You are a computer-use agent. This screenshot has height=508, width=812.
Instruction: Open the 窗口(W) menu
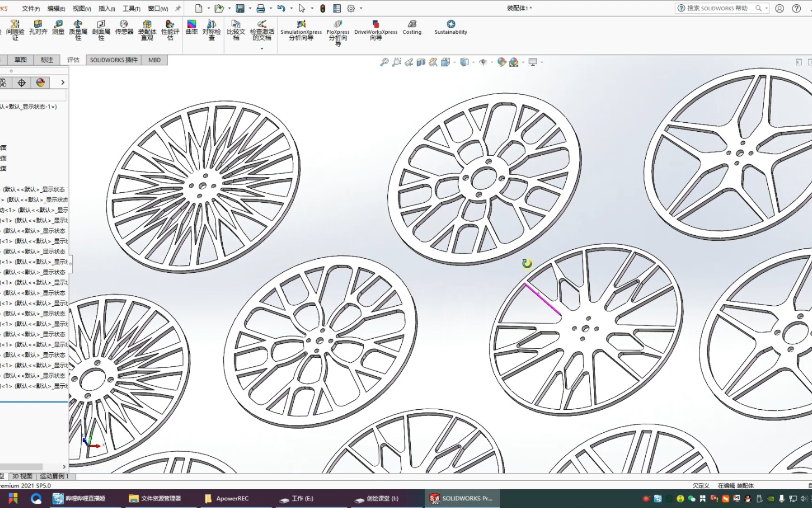(x=158, y=8)
